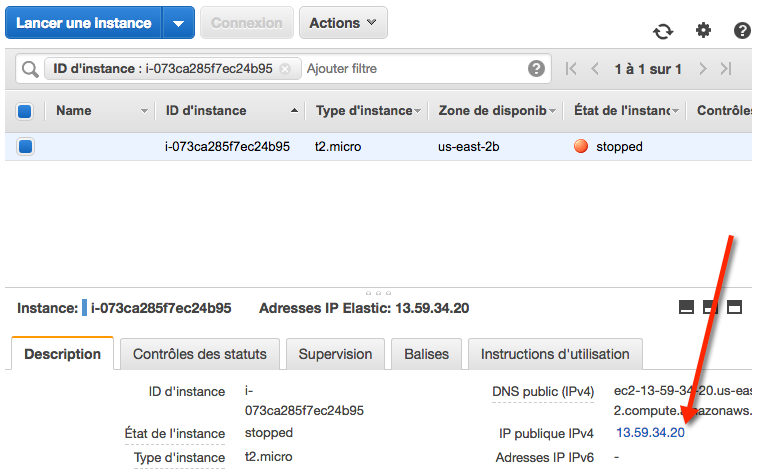The image size is (760, 470).
Task: Toggle the select-all instances checkbox in header
Action: point(25,111)
